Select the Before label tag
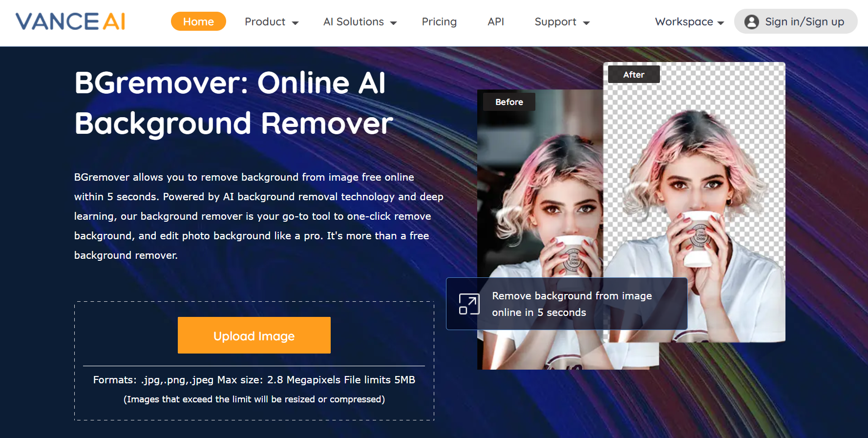Image resolution: width=868 pixels, height=438 pixels. 509,102
